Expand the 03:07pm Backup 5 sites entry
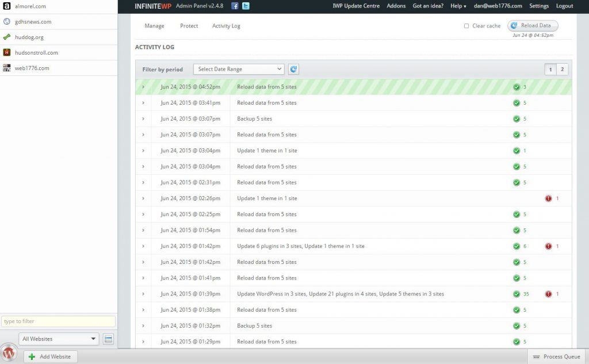 (143, 118)
